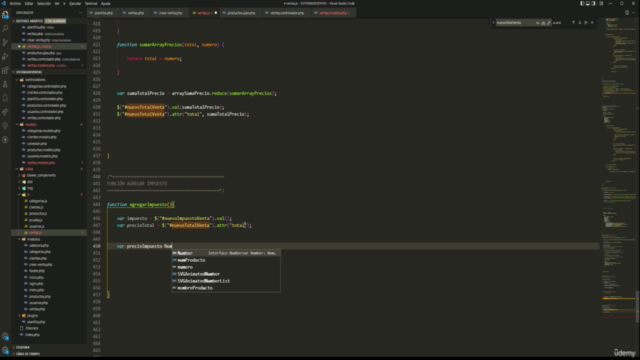Open the Archivo menu
Image resolution: width=640 pixels, height=360 pixels.
16,3
